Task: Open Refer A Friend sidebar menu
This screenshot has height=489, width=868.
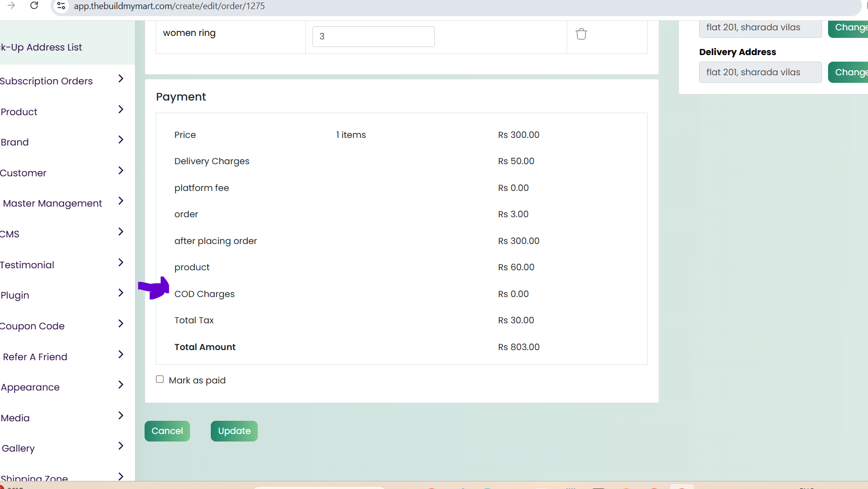Action: (x=35, y=357)
